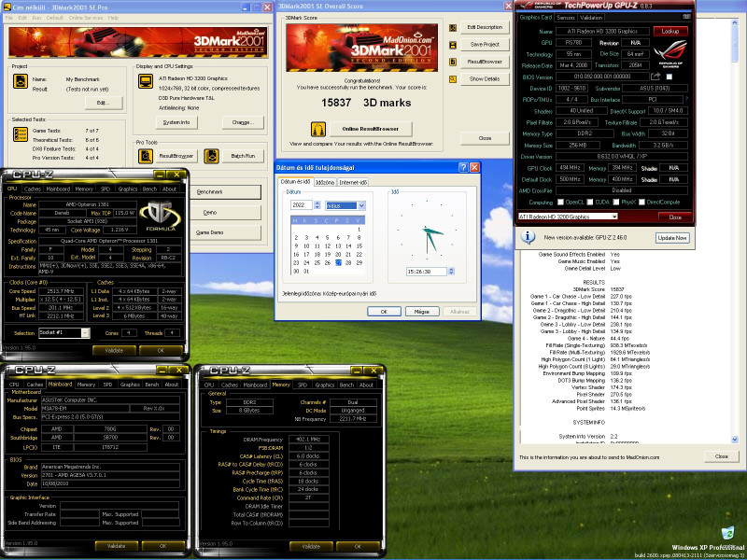Click the Save Project floppy icon
747x560 pixels.
(x=453, y=45)
